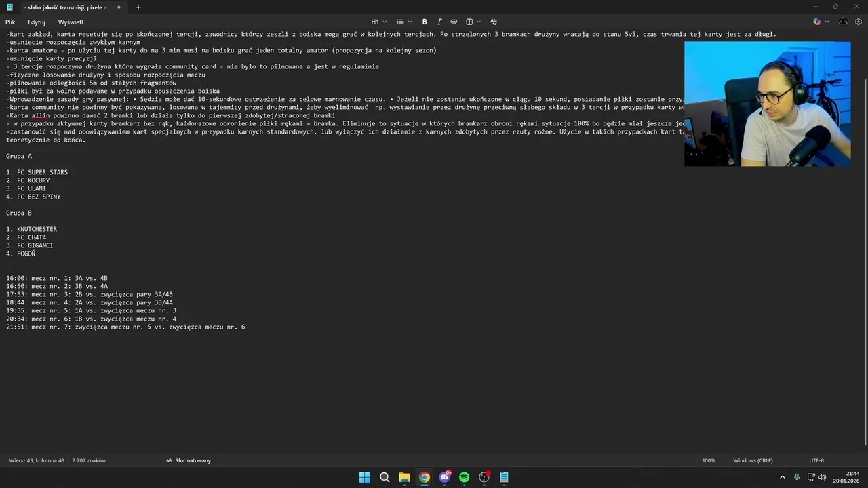Clear formatting with the Ab eraser icon
The image size is (868, 488).
tap(493, 22)
